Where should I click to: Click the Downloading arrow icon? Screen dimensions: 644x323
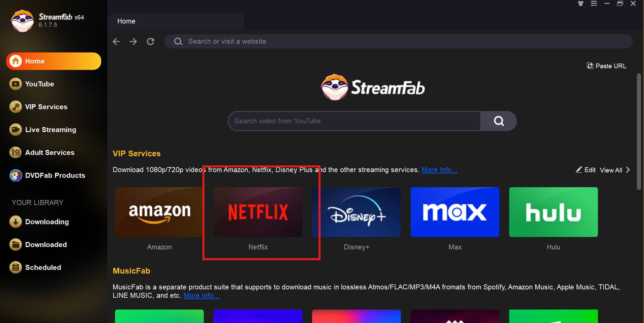click(x=15, y=222)
